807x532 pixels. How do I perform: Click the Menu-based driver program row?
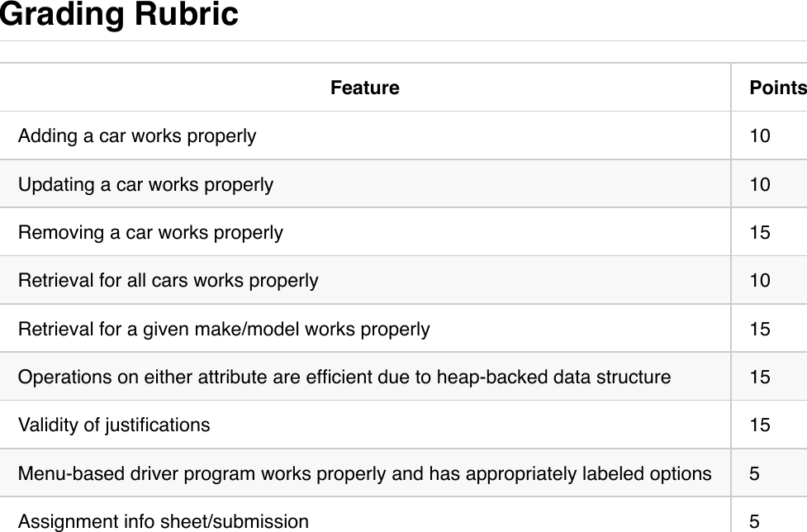point(364,474)
